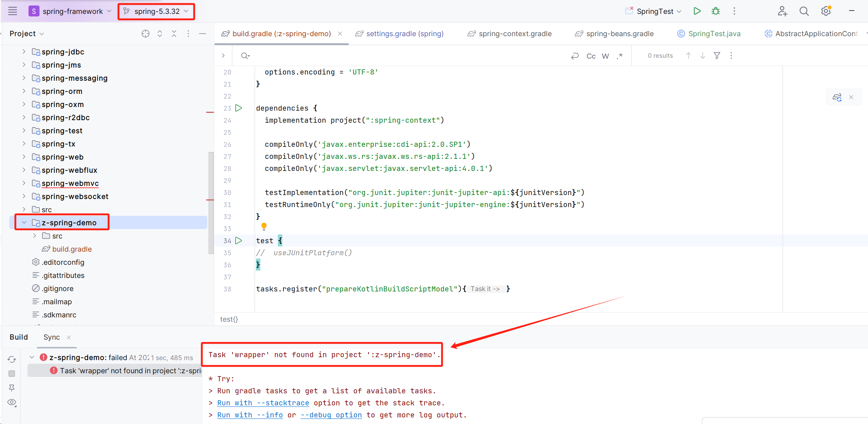Viewport: 868px width, 424px height.
Task: Switch to spring-beans.gradle tab
Action: [x=615, y=34]
